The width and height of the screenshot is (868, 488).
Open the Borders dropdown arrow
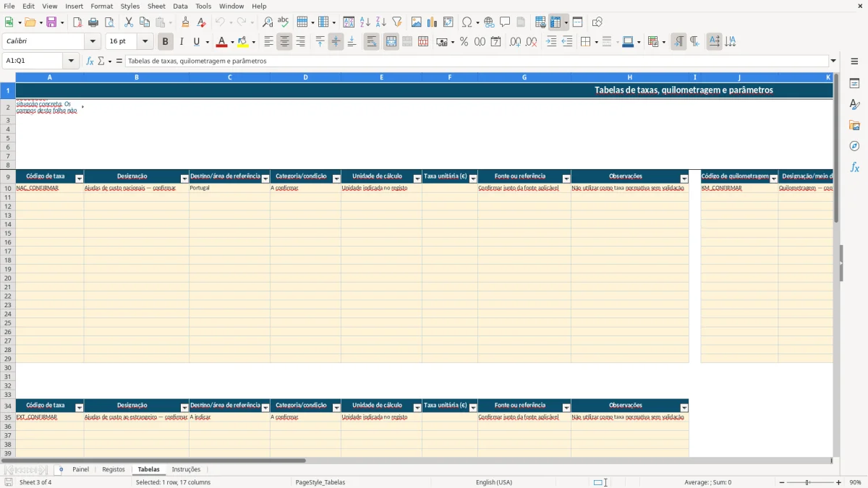point(595,42)
